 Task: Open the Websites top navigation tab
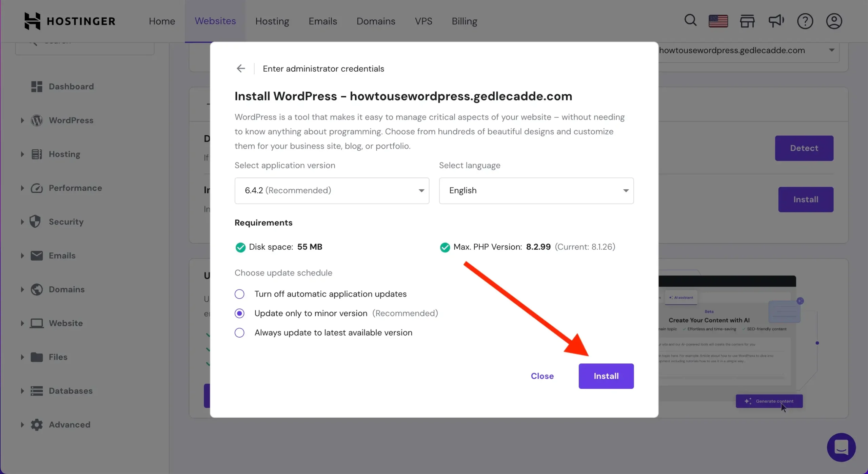tap(215, 21)
